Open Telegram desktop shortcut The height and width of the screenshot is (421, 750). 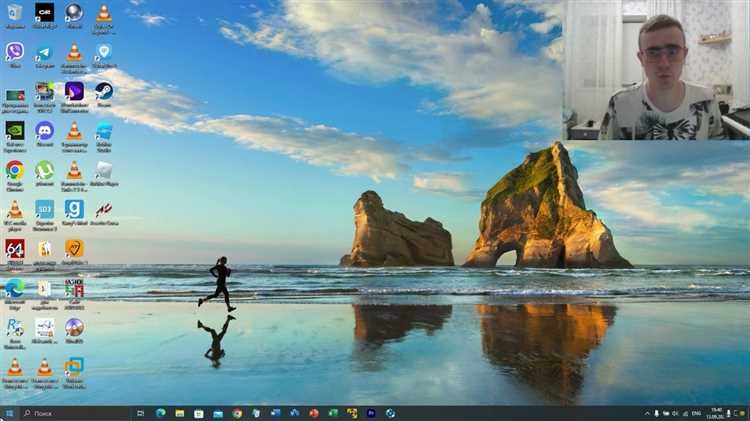pyautogui.click(x=44, y=51)
